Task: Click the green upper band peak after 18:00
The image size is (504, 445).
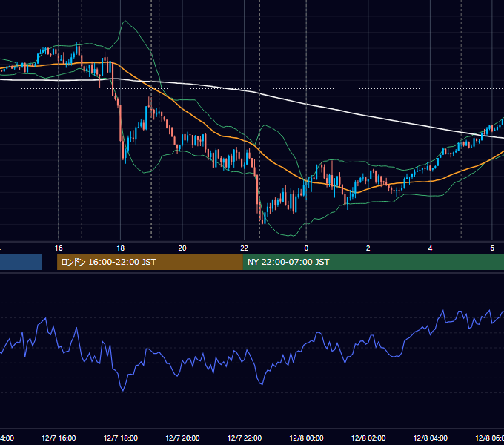Action: pos(125,22)
